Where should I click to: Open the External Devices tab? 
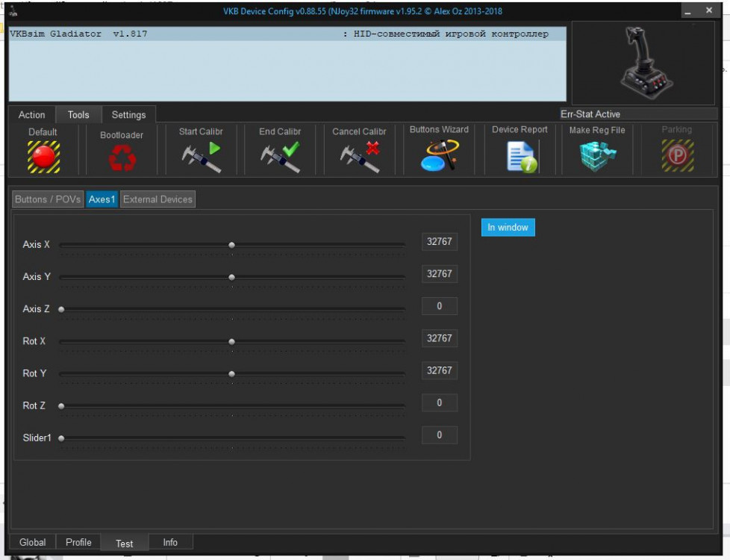coord(157,199)
